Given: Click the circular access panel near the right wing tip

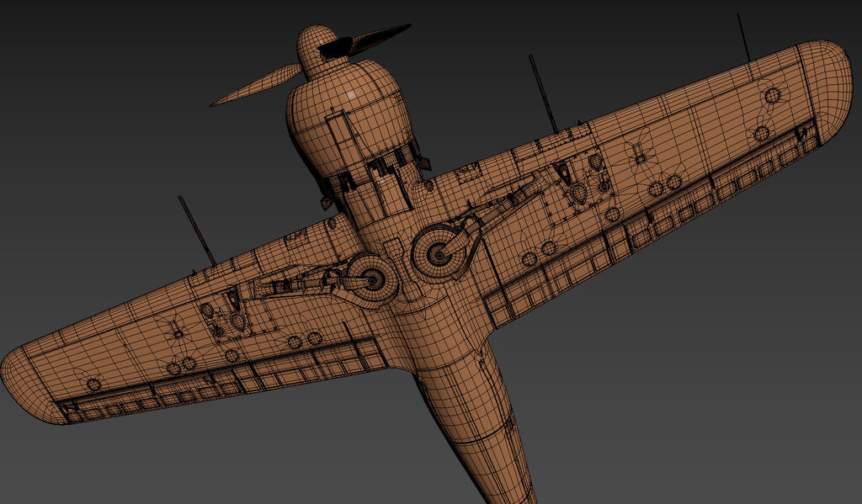Looking at the screenshot, I should (x=771, y=96).
